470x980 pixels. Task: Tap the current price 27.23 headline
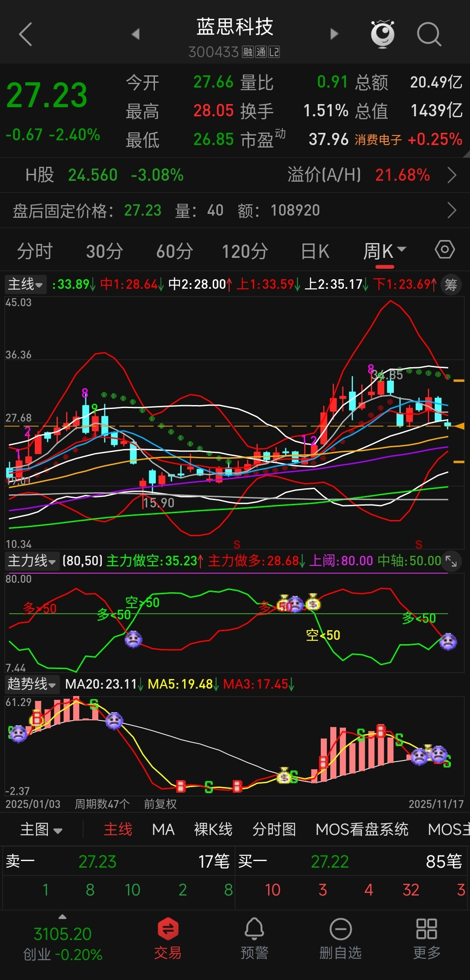(47, 95)
